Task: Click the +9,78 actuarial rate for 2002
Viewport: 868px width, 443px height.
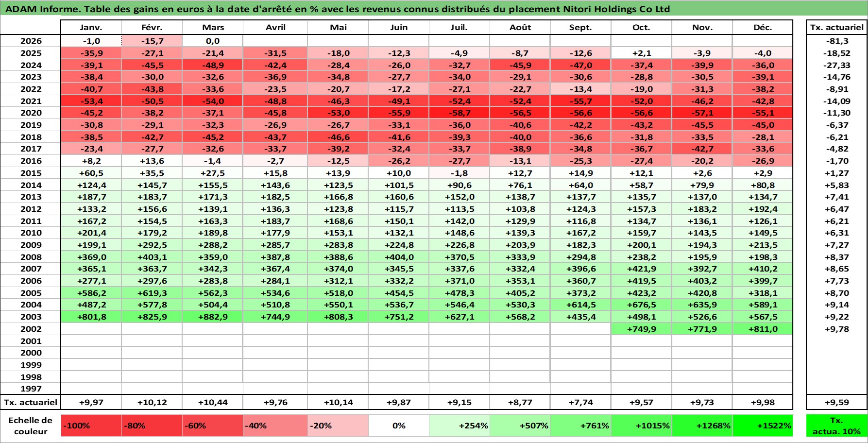Action: 837,329
